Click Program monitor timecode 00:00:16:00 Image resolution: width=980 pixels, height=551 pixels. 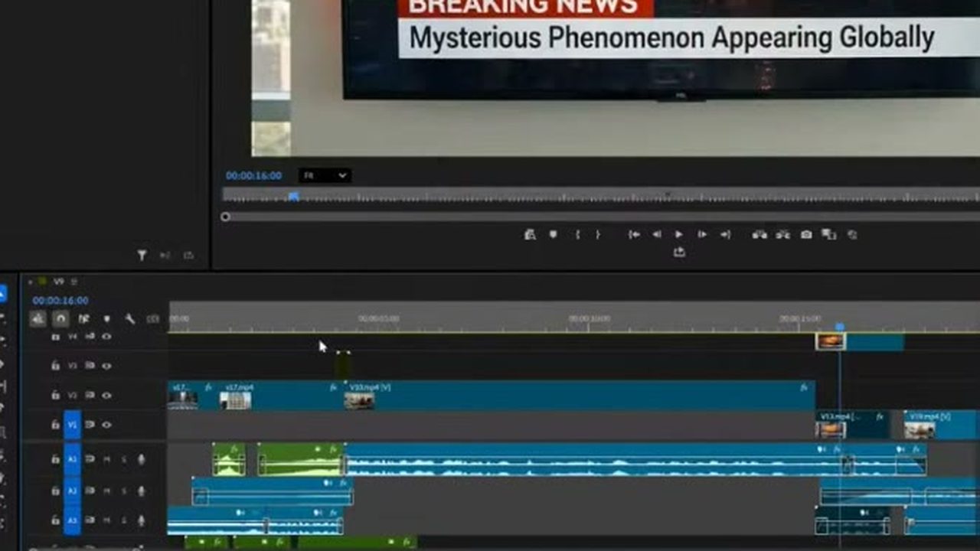click(x=253, y=175)
